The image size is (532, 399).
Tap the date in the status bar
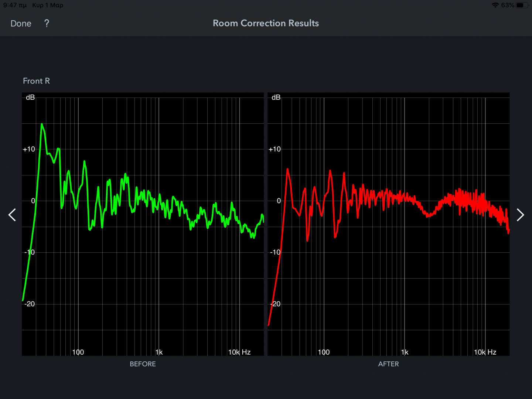point(48,5)
